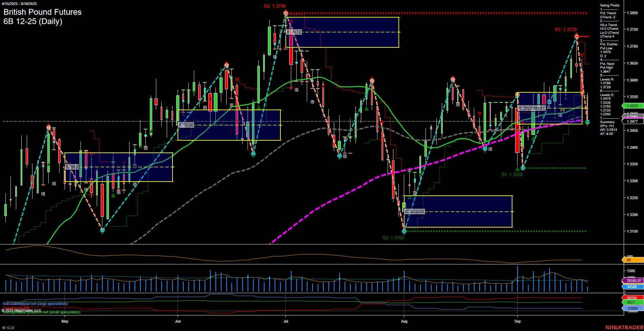Viewport: 644px width, 331px height.
Task: Click the swing pivot high marker at R1
Action: point(577,37)
